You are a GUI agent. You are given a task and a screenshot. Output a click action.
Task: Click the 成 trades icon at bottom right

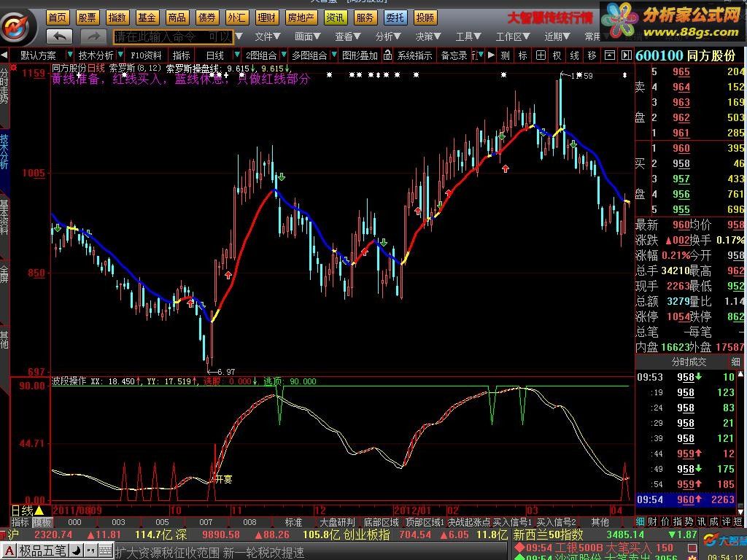pos(714,522)
